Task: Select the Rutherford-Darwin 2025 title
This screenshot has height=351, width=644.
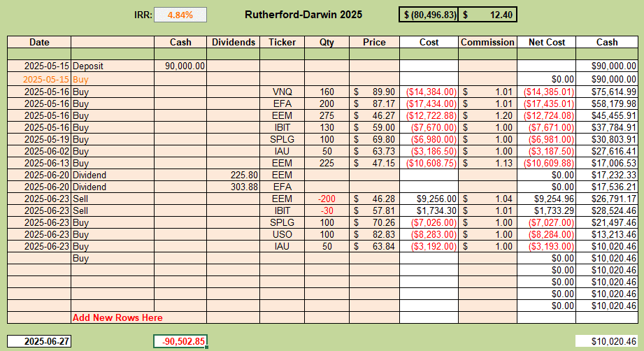Action: point(303,15)
